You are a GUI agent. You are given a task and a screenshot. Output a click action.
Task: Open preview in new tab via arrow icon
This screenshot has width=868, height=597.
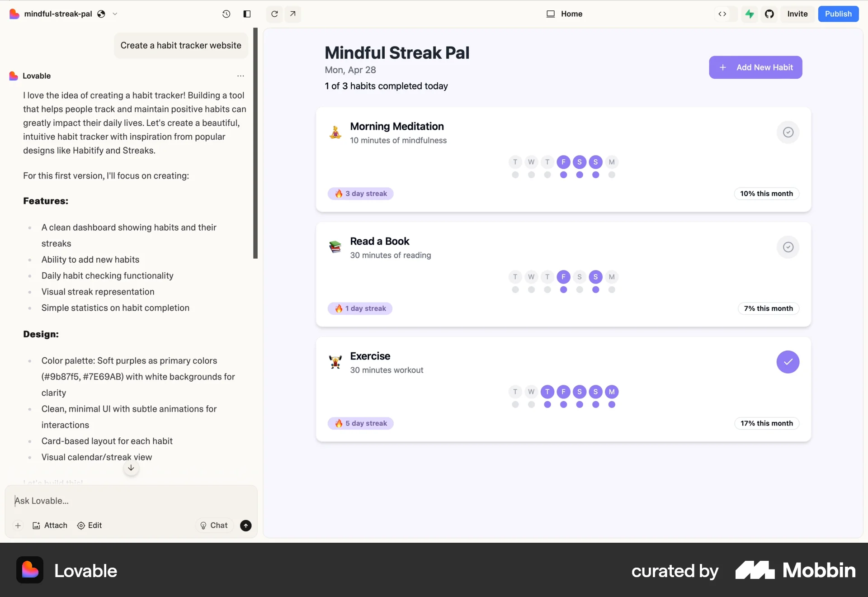click(293, 14)
